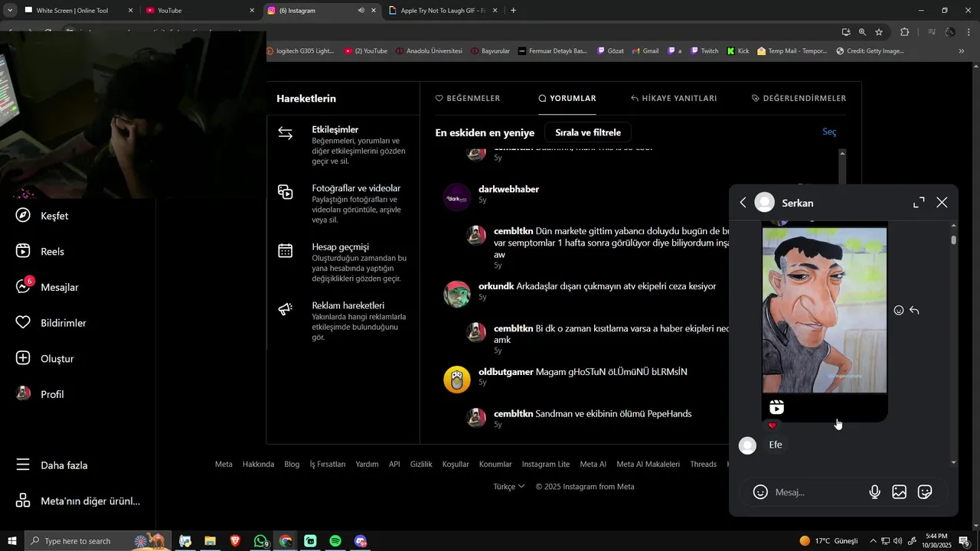The width and height of the screenshot is (980, 551).
Task: Open Bildirimler heart icon
Action: coord(23,323)
